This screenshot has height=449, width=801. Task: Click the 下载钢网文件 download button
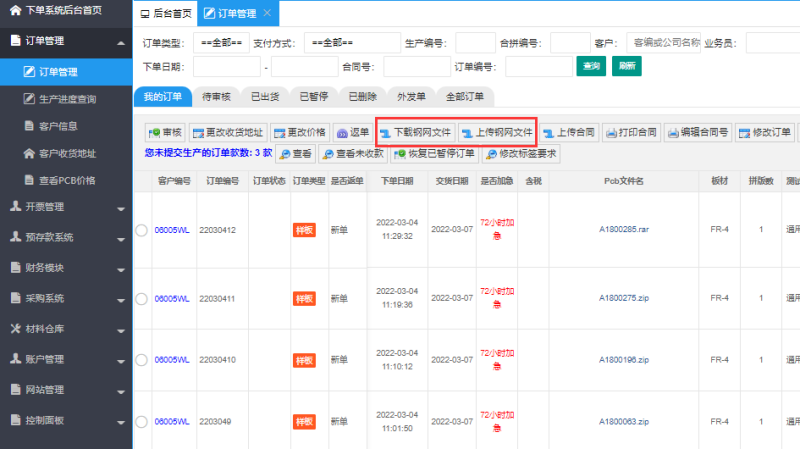pos(416,132)
